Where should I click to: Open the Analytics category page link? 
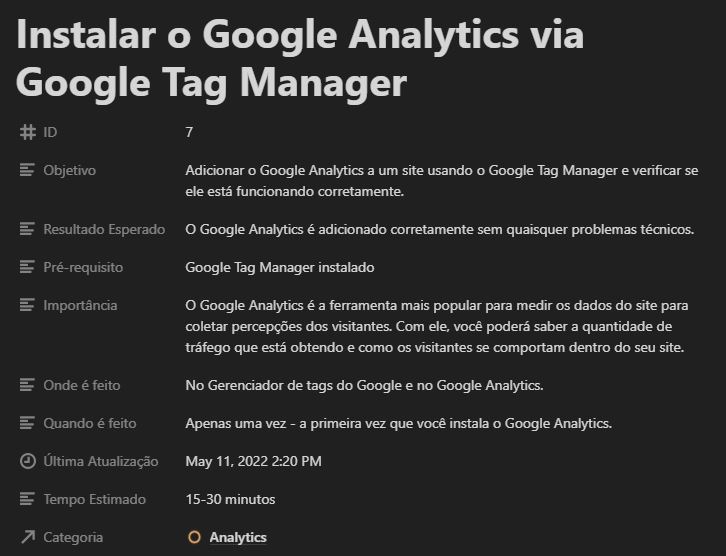pyautogui.click(x=238, y=537)
